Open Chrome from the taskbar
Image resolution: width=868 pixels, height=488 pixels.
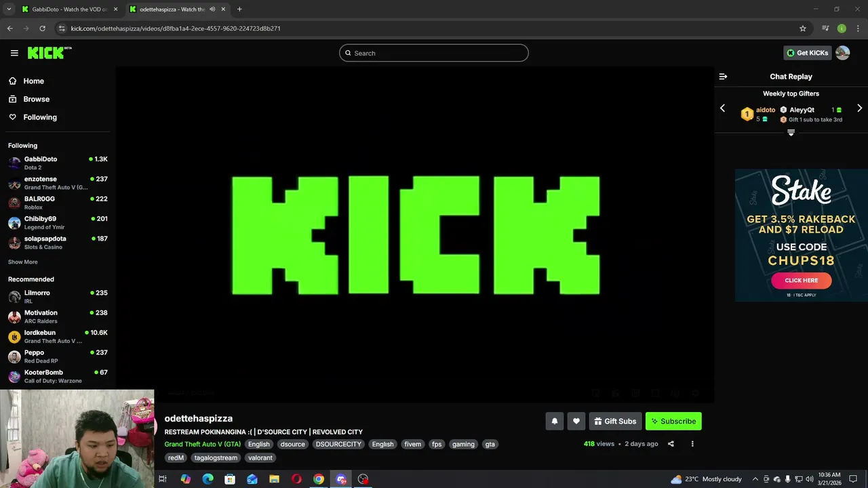(319, 479)
